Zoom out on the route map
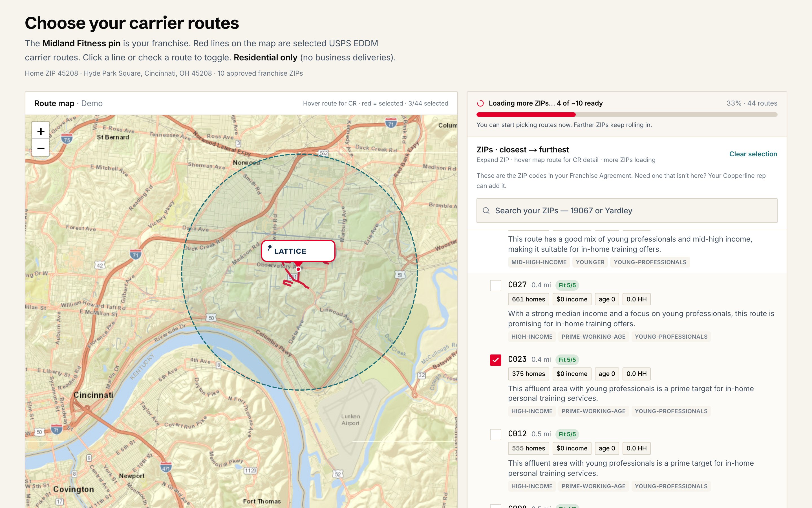This screenshot has height=508, width=812. 41,148
